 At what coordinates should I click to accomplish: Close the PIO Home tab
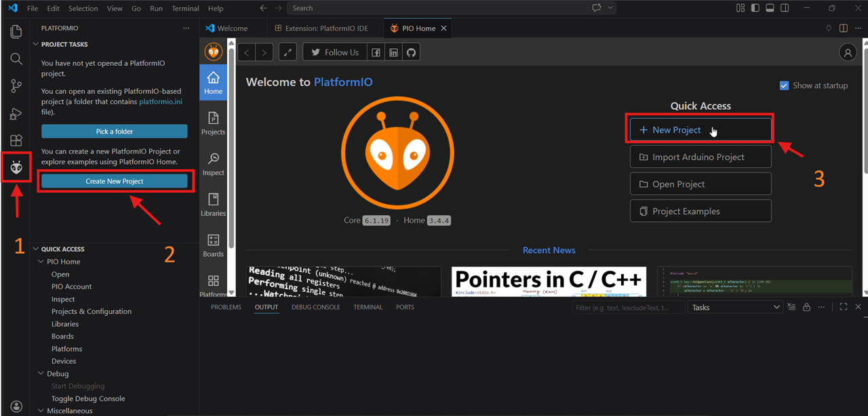[x=444, y=29]
